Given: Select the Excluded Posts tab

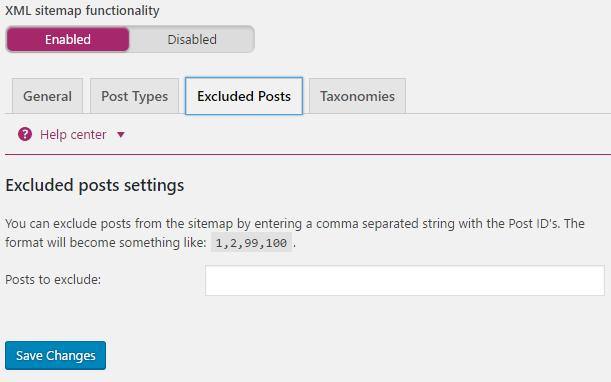Looking at the screenshot, I should coord(244,96).
